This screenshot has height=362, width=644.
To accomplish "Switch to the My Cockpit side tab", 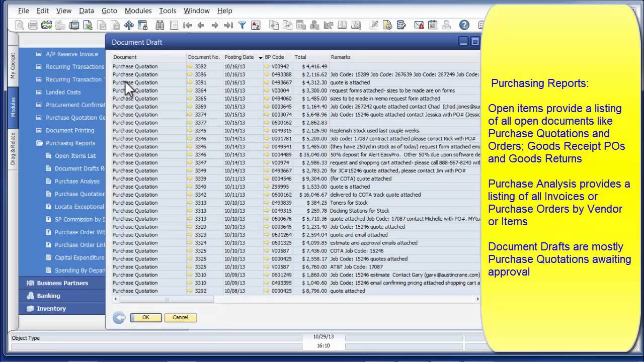I will tap(13, 66).
